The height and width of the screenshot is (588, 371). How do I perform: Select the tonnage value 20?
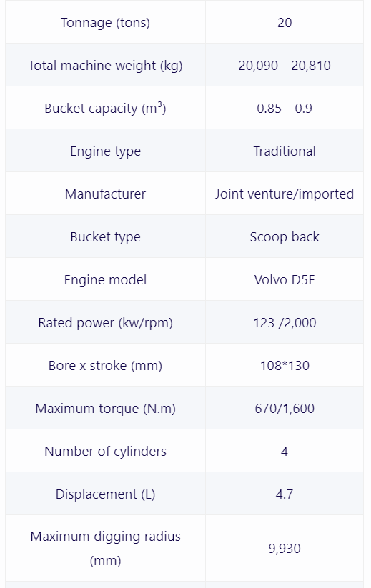pos(285,22)
